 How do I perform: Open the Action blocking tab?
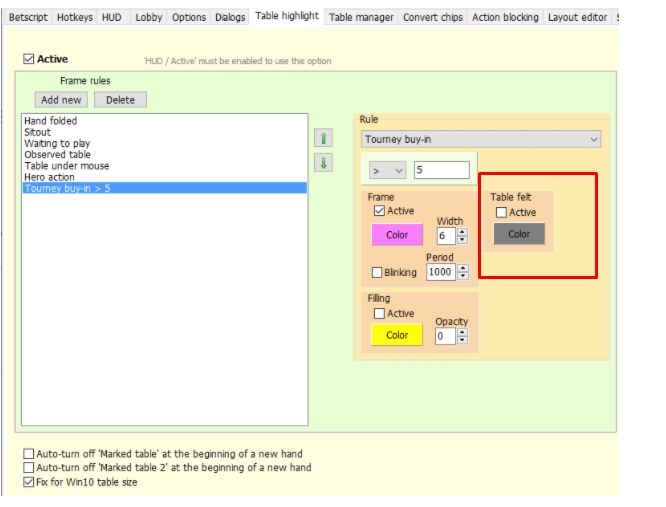pos(505,17)
